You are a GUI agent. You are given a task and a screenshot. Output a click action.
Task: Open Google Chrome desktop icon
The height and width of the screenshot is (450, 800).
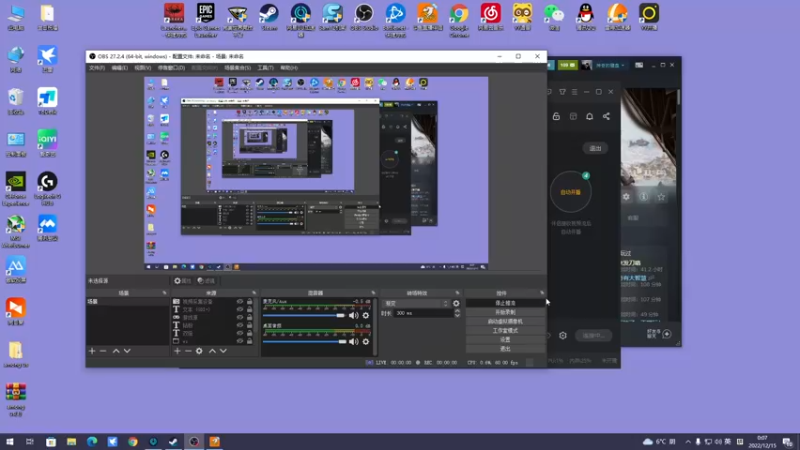[459, 19]
